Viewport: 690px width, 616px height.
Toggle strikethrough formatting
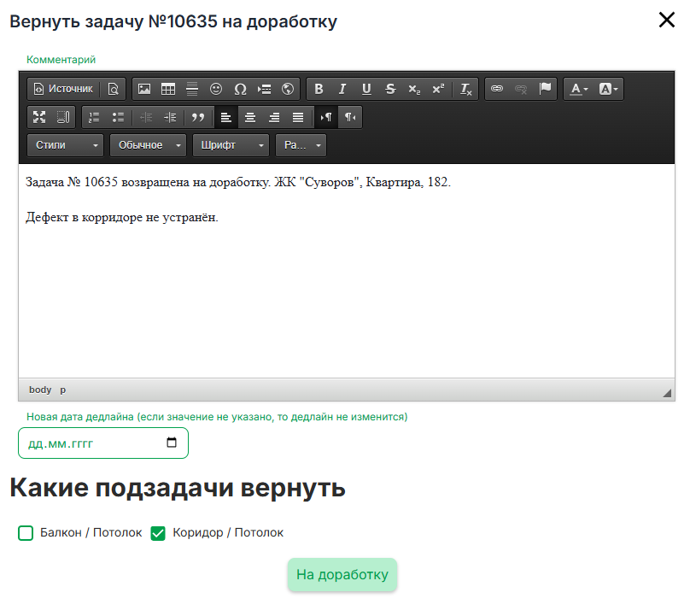390,89
